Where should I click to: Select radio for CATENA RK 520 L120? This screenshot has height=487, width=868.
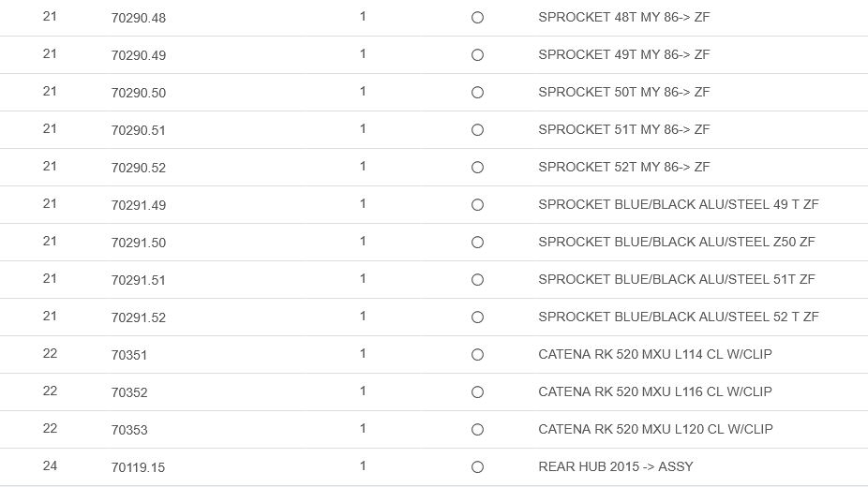477,430
